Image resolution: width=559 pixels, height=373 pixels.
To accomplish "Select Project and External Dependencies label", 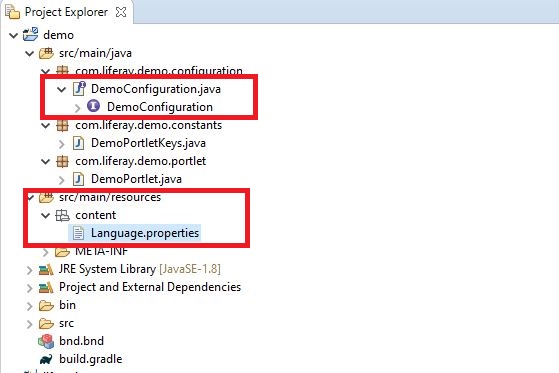I will [150, 287].
